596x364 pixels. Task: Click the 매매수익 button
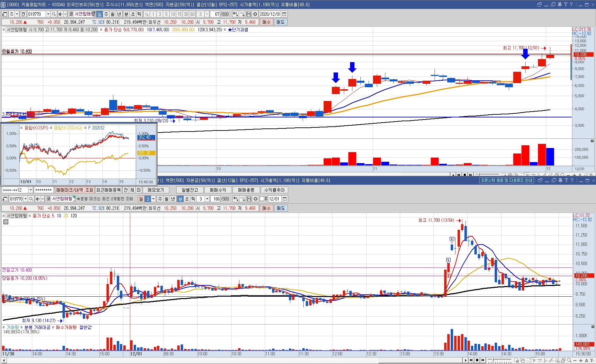218,190
